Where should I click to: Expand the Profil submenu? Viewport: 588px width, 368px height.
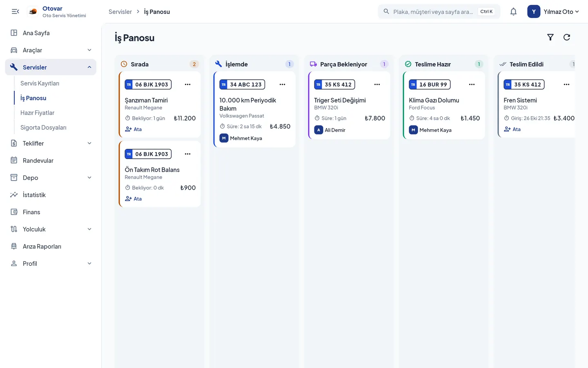point(89,263)
